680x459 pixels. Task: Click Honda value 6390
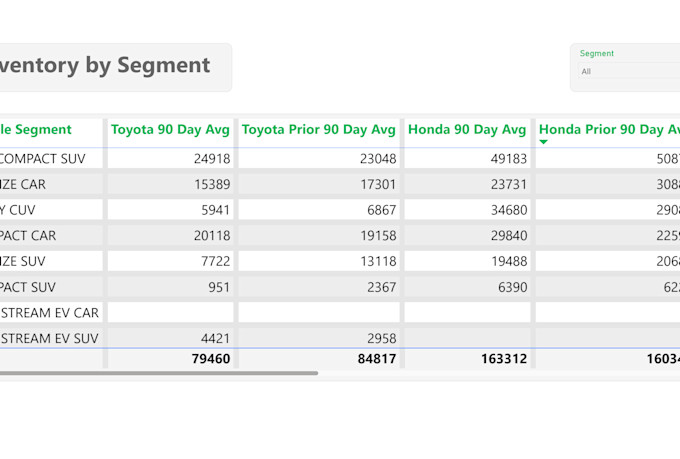(x=512, y=287)
